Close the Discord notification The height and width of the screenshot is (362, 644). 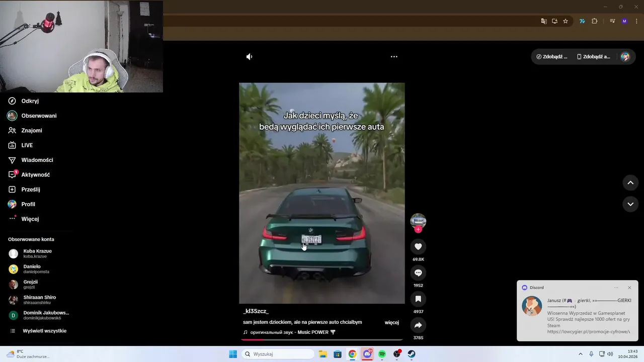629,288
